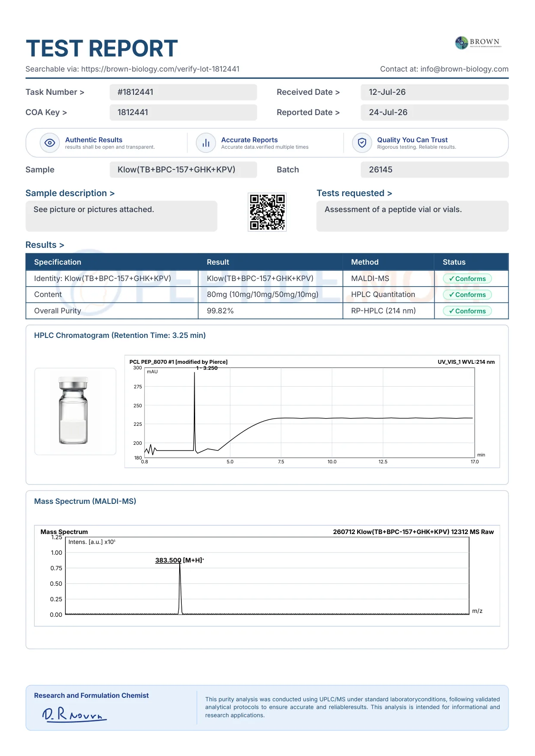Click the 383.500 [M+H]+ peak label
Image resolution: width=535 pixels, height=756 pixels.
coord(180,560)
